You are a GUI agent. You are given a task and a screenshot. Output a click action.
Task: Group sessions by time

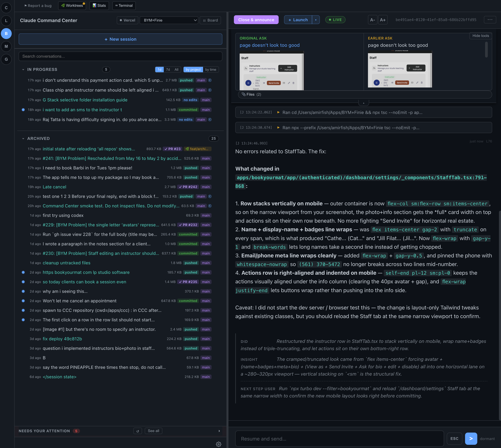tap(211, 69)
